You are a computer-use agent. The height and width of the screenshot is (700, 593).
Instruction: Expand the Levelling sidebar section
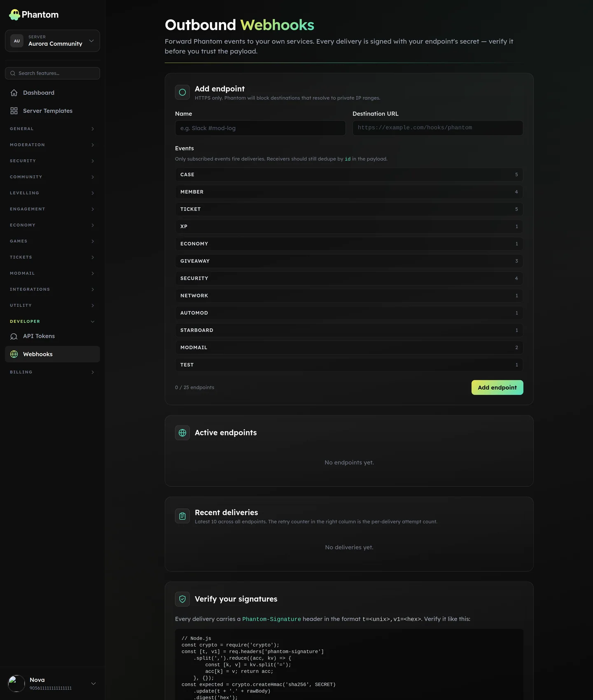point(52,193)
